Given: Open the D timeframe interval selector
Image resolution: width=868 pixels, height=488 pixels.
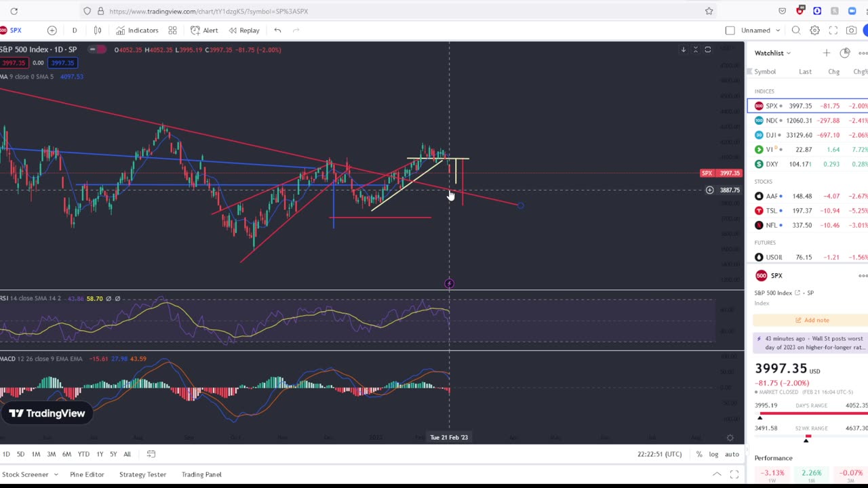Looking at the screenshot, I should (75, 30).
